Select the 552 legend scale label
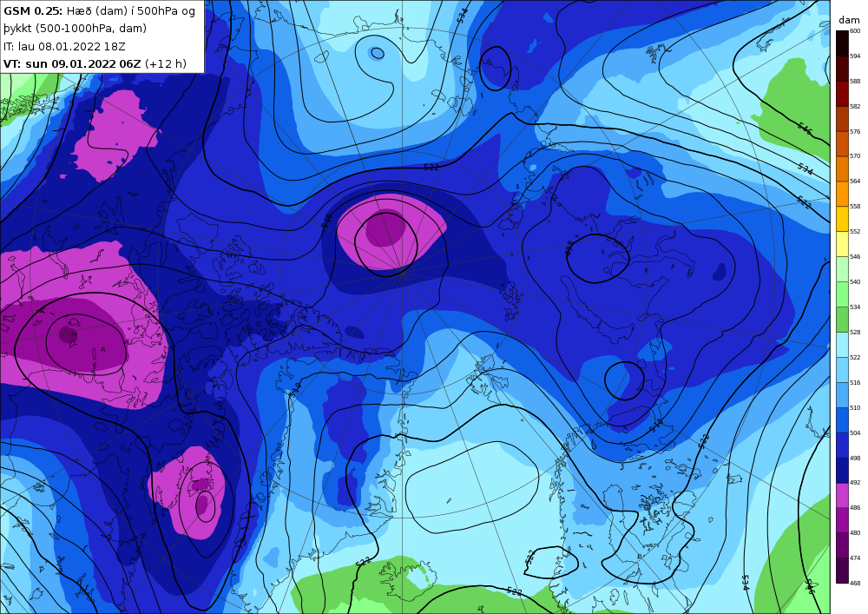 [855, 231]
